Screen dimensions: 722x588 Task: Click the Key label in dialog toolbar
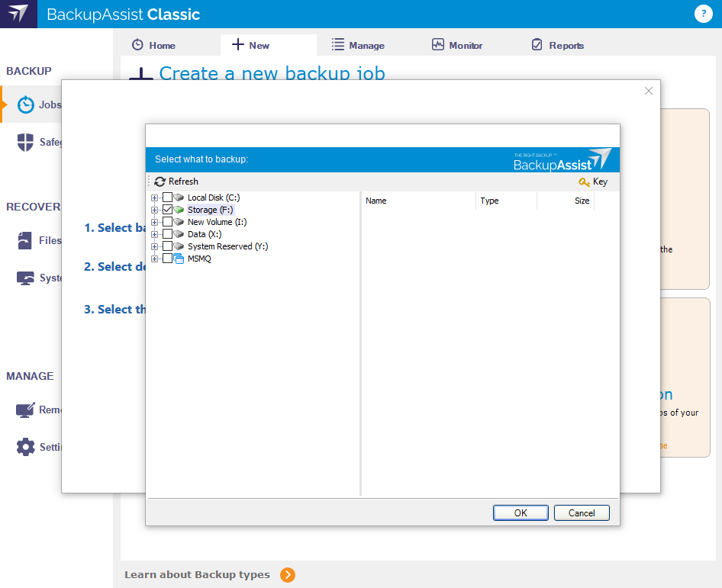click(600, 182)
